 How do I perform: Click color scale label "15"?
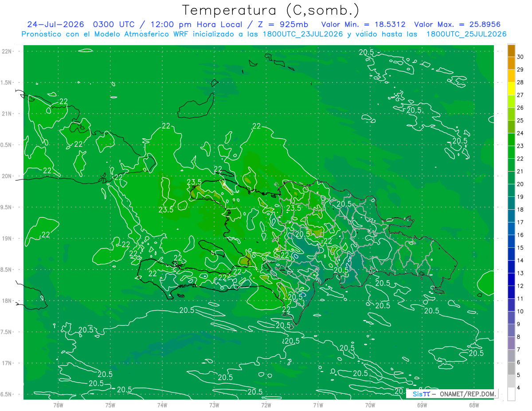[520, 248]
